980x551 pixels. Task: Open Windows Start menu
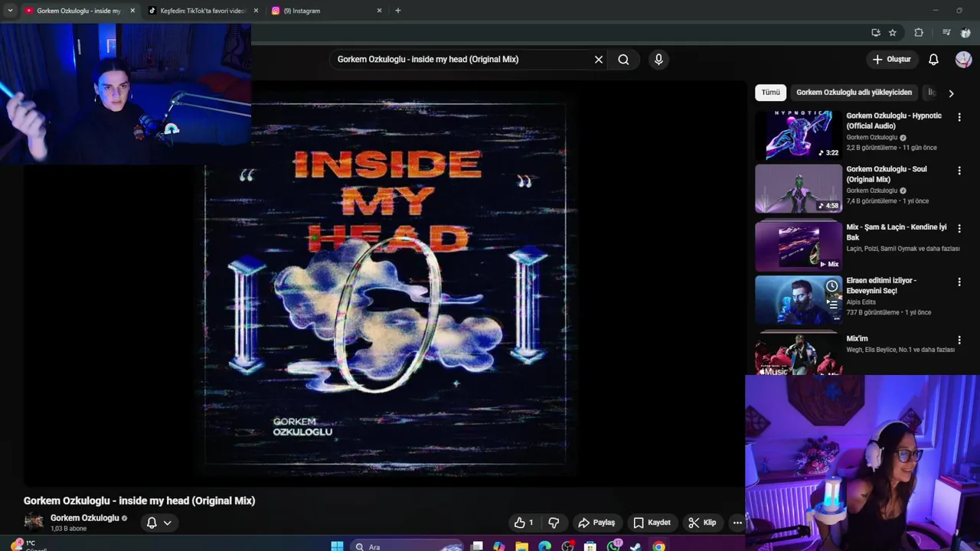tap(337, 546)
